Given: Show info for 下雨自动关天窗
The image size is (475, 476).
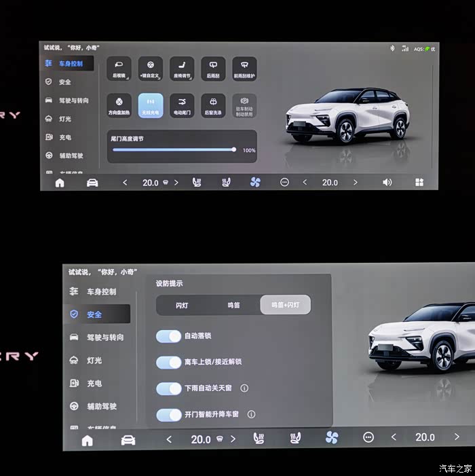Looking at the screenshot, I should 244,388.
